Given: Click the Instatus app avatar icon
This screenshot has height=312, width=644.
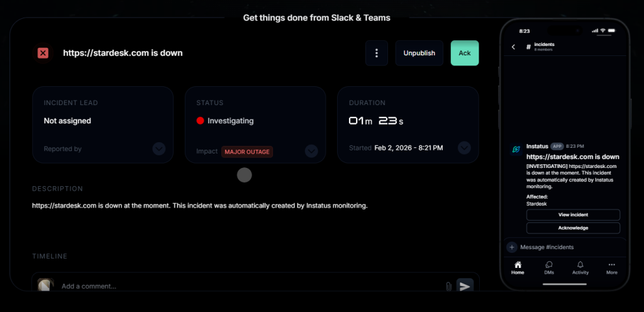Looking at the screenshot, I should coord(516,149).
